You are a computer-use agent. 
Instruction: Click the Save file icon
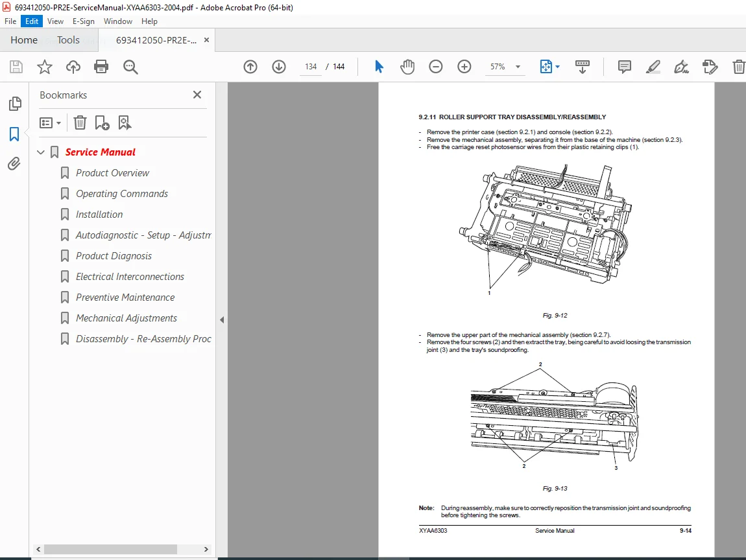pyautogui.click(x=16, y=67)
